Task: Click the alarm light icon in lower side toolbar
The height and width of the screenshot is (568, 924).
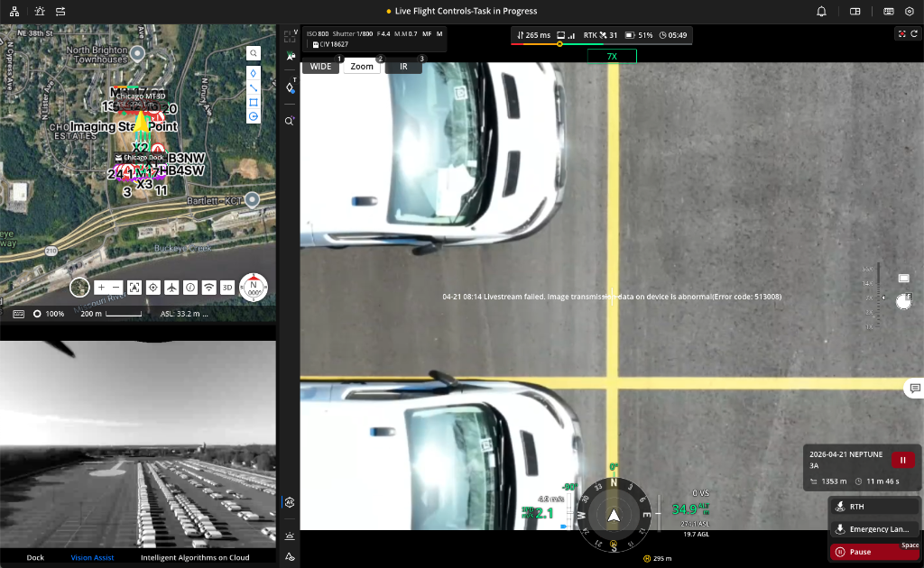Action: point(290,536)
